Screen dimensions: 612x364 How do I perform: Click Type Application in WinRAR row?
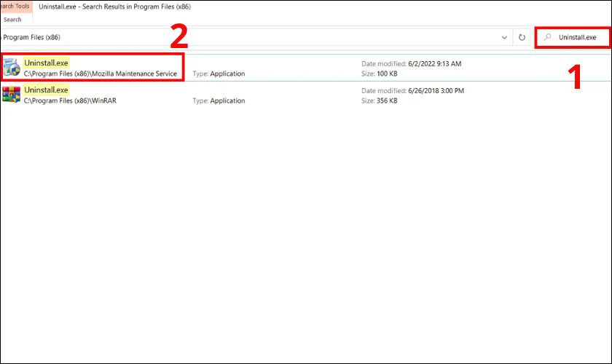click(219, 100)
